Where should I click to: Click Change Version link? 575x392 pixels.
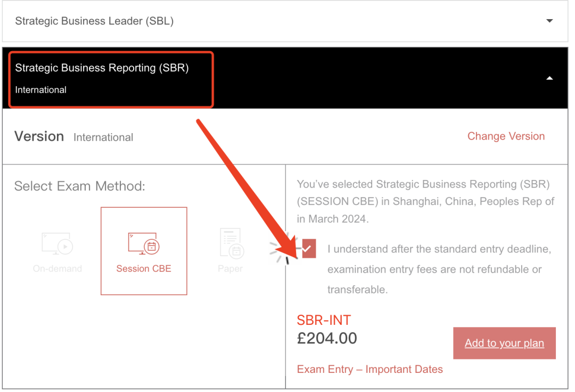pyautogui.click(x=506, y=136)
